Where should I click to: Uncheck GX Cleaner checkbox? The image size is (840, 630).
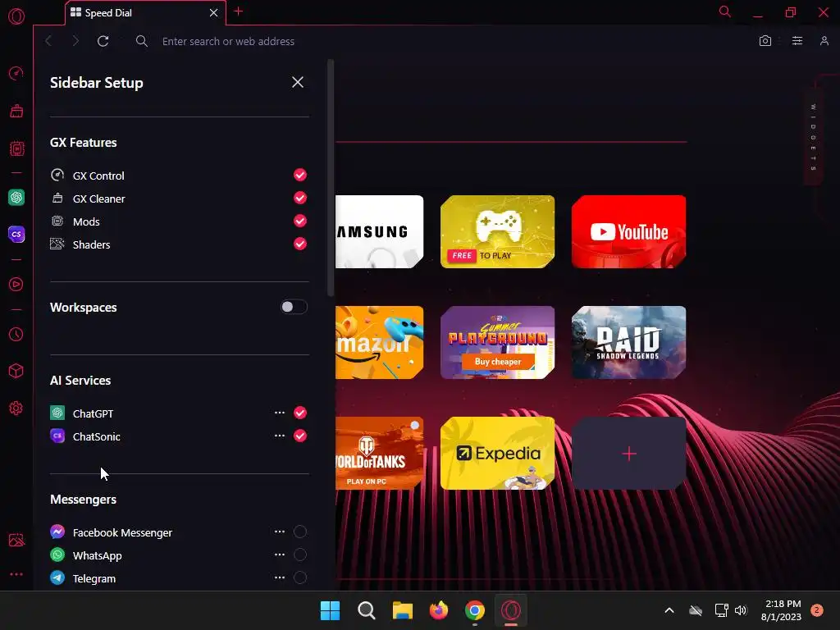tap(300, 199)
